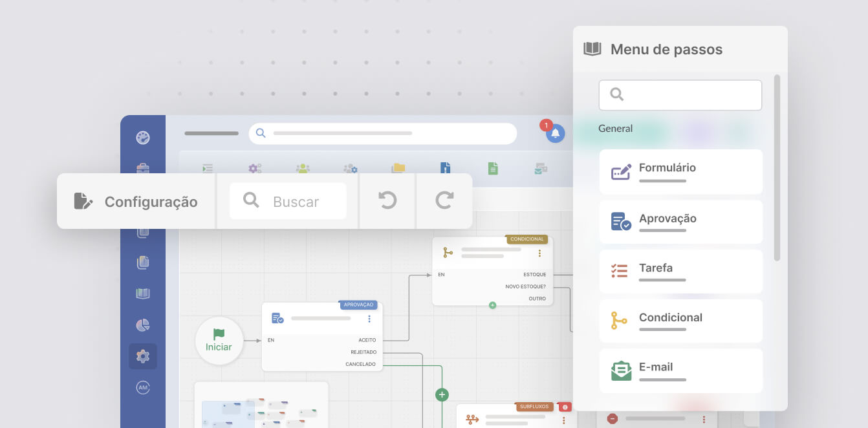Click the undo arrow icon
Image resolution: width=868 pixels, height=428 pixels.
pos(387,201)
